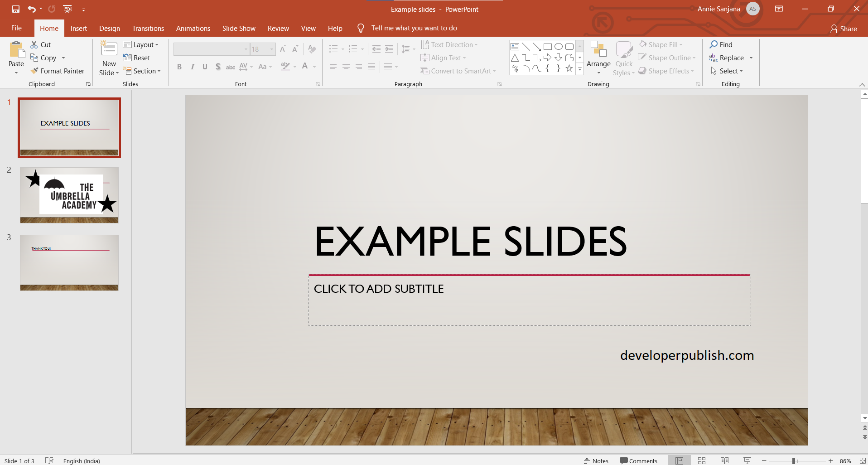Toggle text shadow formatting

218,67
